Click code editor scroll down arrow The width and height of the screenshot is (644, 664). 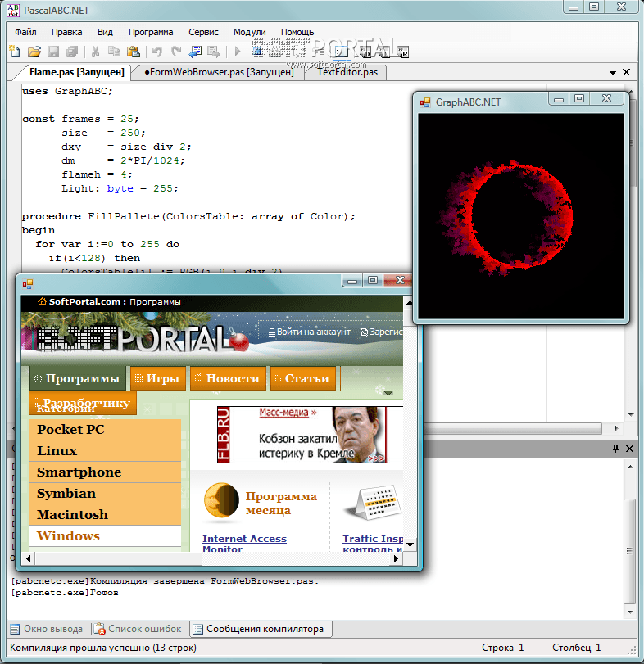[x=631, y=414]
